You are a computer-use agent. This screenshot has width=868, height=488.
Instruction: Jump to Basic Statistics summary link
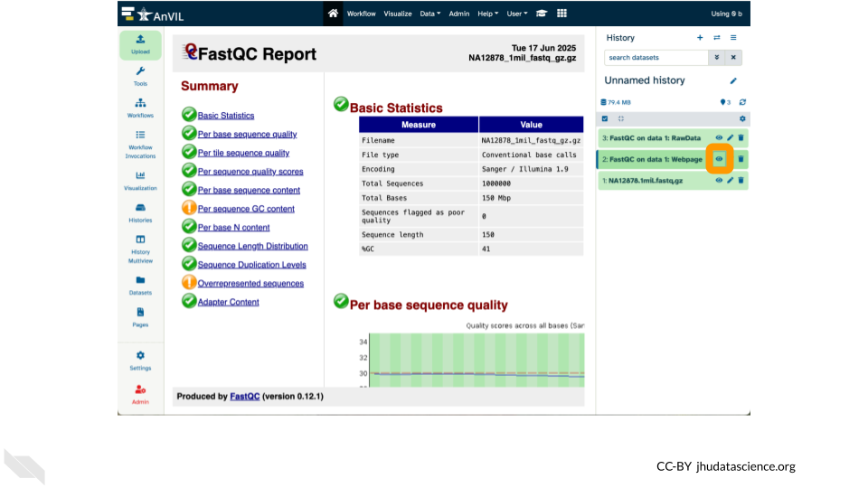coord(226,116)
